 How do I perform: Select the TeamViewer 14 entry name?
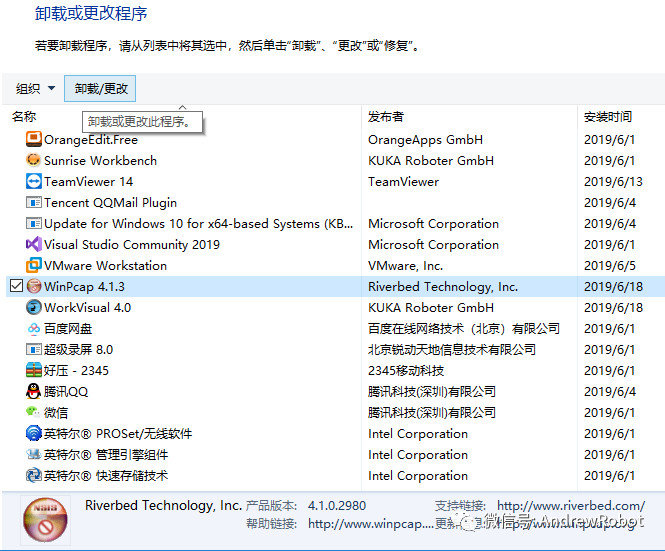click(88, 182)
